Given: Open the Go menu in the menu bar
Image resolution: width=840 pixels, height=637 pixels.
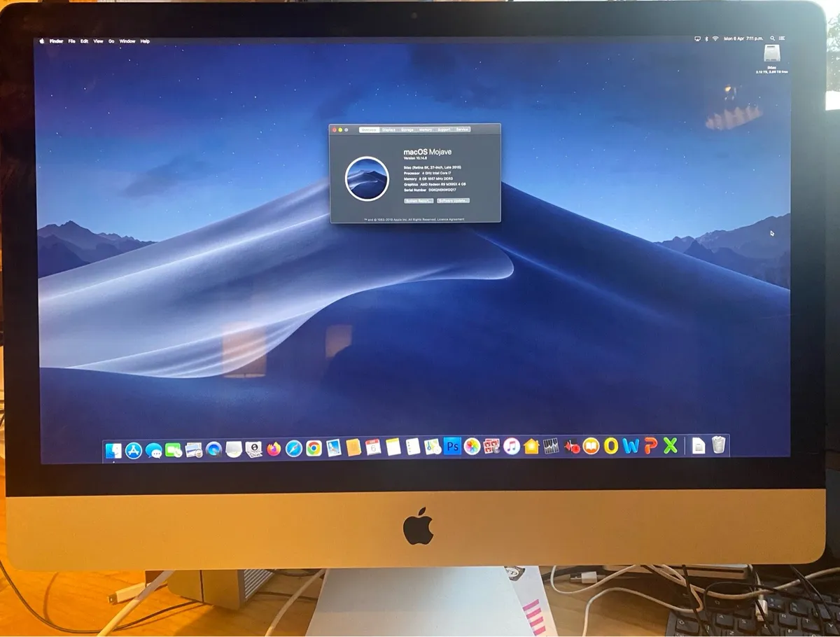Looking at the screenshot, I should [110, 41].
